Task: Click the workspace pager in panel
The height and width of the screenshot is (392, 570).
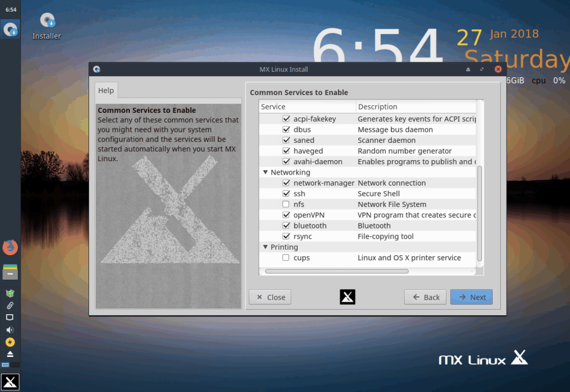Action: (x=10, y=365)
